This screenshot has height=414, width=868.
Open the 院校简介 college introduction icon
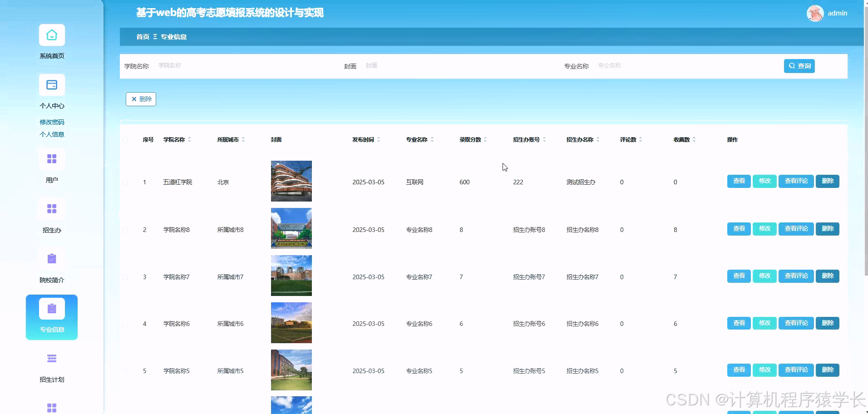[x=52, y=258]
